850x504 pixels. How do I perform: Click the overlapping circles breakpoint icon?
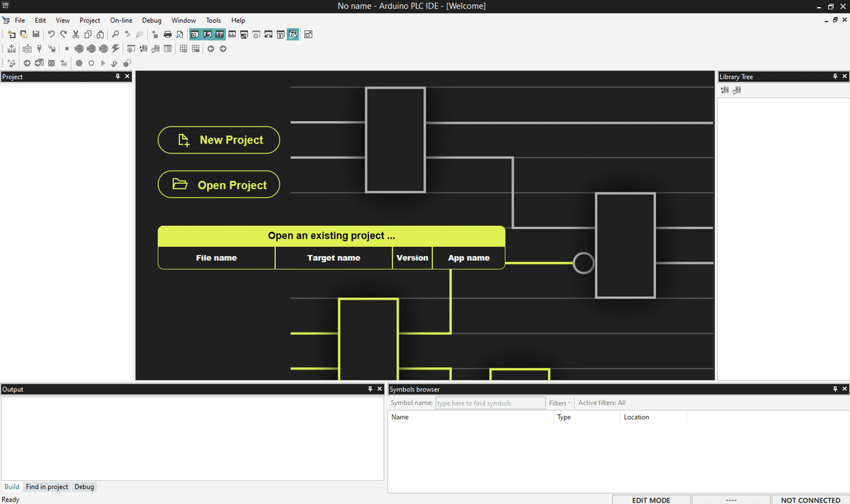click(127, 63)
